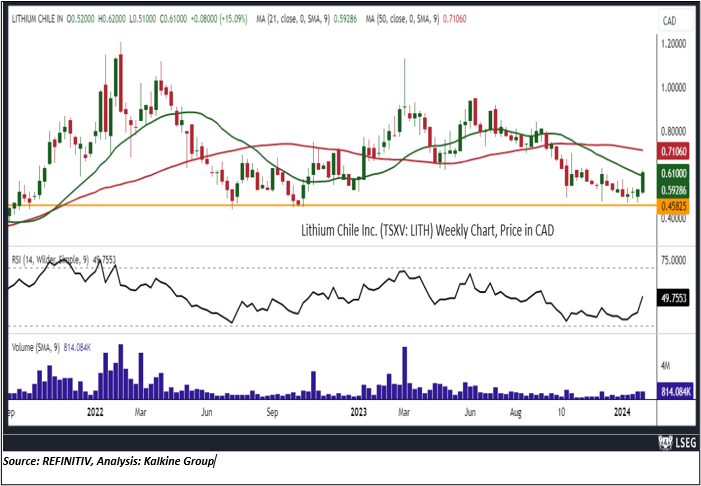Click the LITHIUM CHILE IN symbol label

(37, 20)
